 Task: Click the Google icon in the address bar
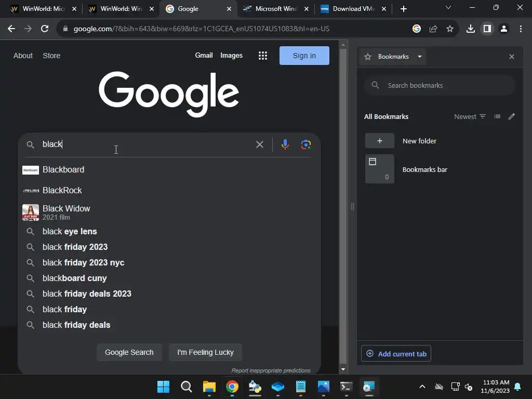click(417, 29)
